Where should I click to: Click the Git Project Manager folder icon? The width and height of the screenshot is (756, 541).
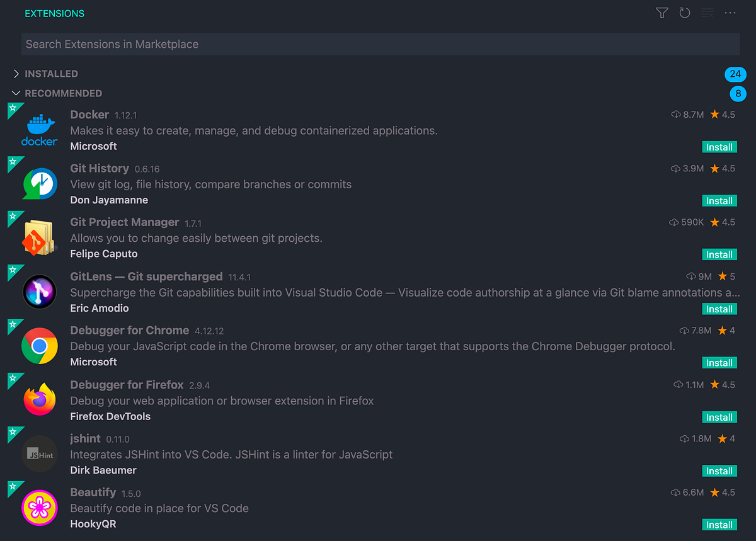coord(39,237)
